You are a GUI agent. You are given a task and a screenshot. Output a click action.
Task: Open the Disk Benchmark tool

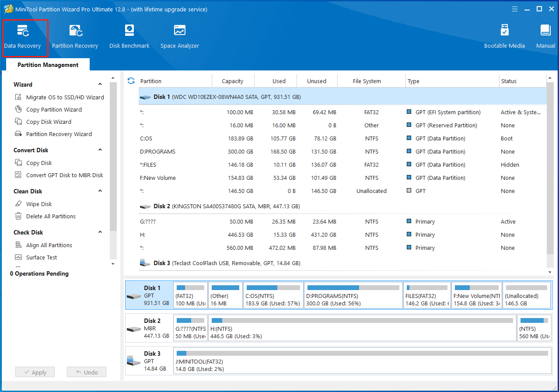point(129,37)
